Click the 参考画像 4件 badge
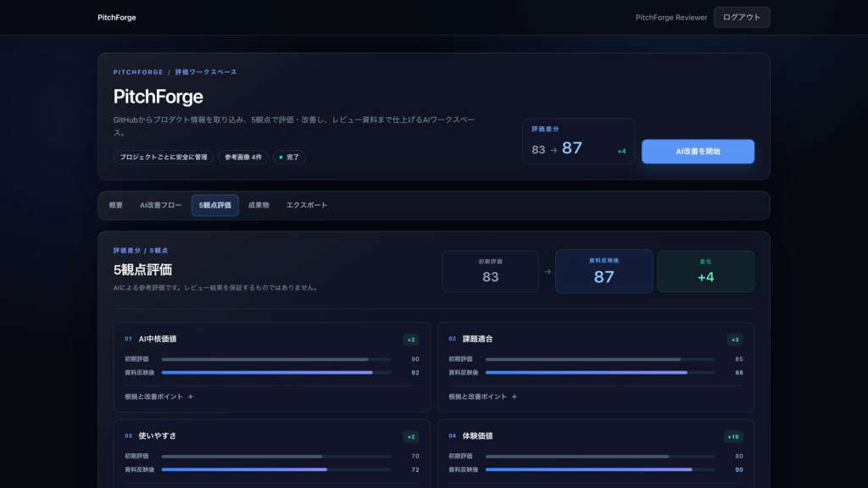This screenshot has width=868, height=488. [x=243, y=157]
